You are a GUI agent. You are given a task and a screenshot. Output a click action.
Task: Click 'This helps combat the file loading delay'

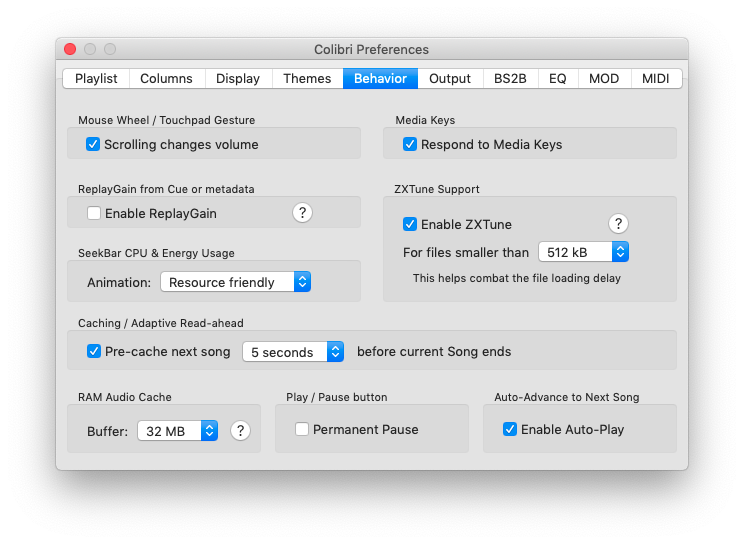517,278
